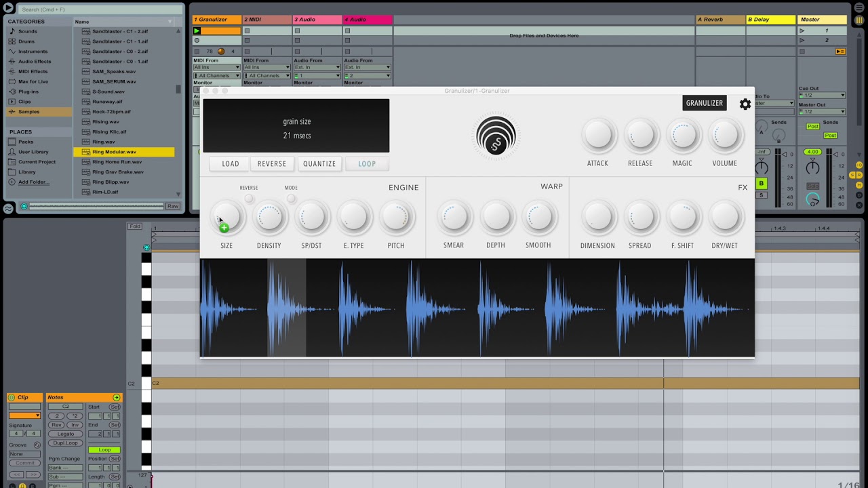Toggle the yellow session view selector
Viewport: 868px width, 488px height.
click(x=859, y=20)
